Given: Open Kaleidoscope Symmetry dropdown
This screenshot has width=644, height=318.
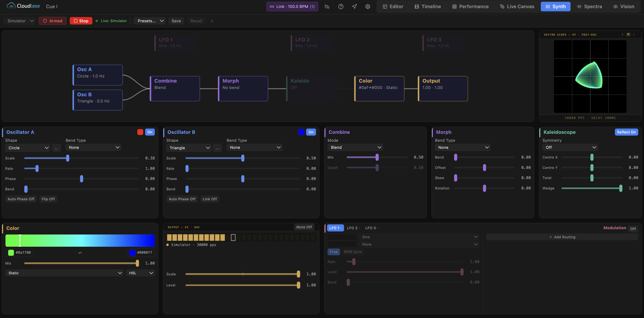Looking at the screenshot, I should point(570,148).
